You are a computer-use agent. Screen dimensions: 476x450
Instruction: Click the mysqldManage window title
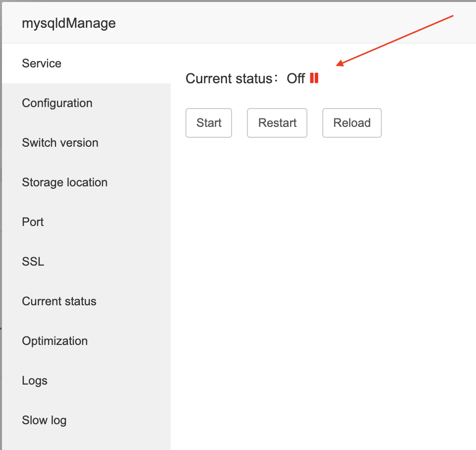coord(68,23)
